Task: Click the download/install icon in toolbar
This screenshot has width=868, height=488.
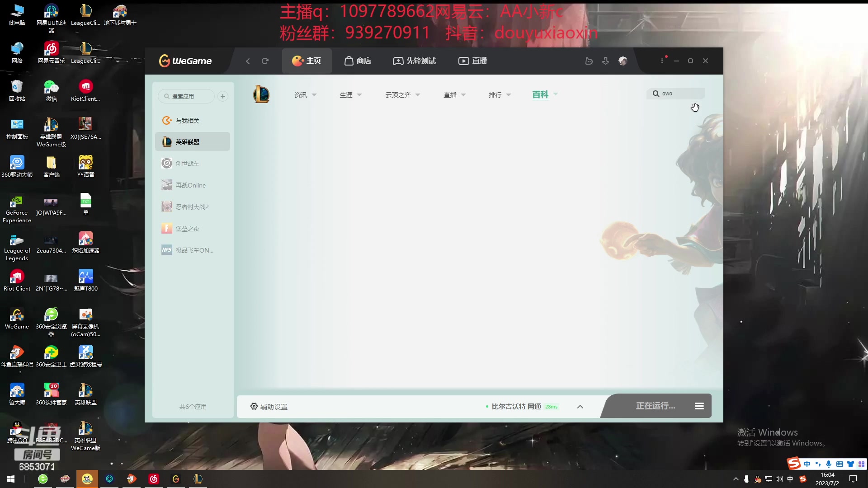Action: [x=606, y=60]
